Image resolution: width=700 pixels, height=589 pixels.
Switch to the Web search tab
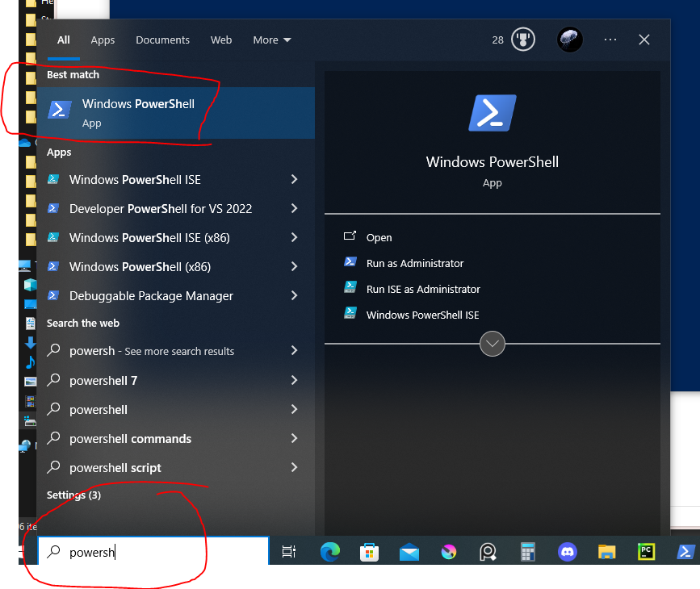(221, 40)
